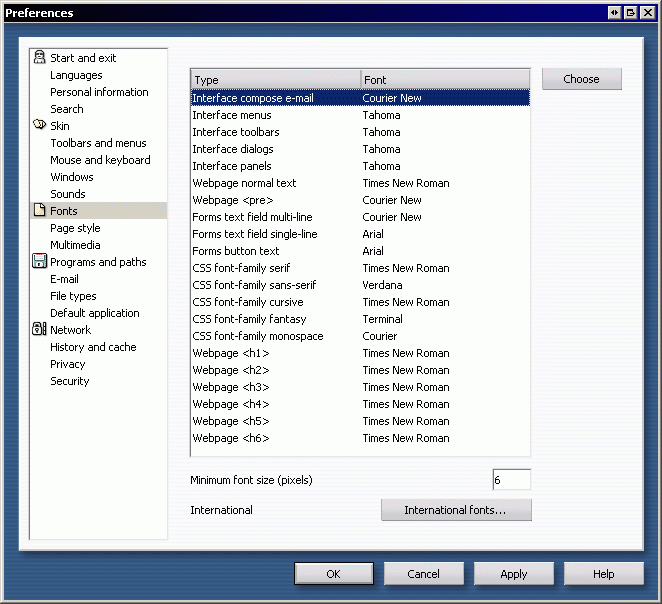Open the International fonts dialog
Screen dimensions: 662x604
(455, 510)
